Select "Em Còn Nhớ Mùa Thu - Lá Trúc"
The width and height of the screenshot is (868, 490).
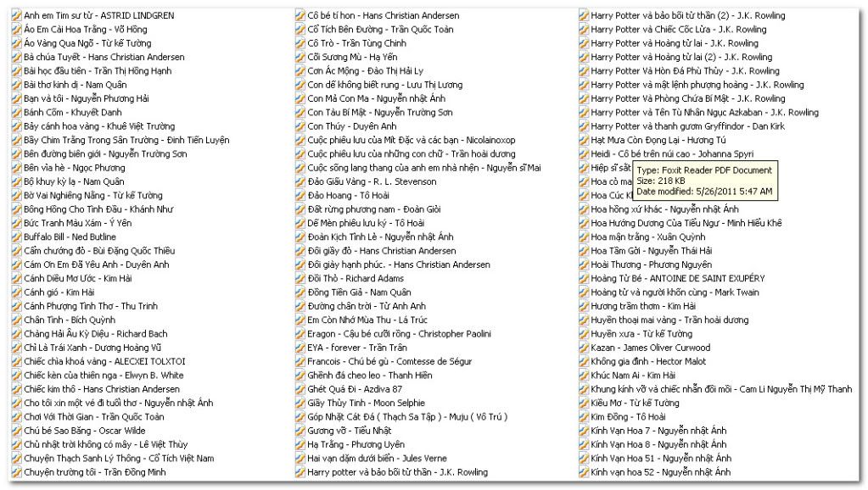coord(368,320)
